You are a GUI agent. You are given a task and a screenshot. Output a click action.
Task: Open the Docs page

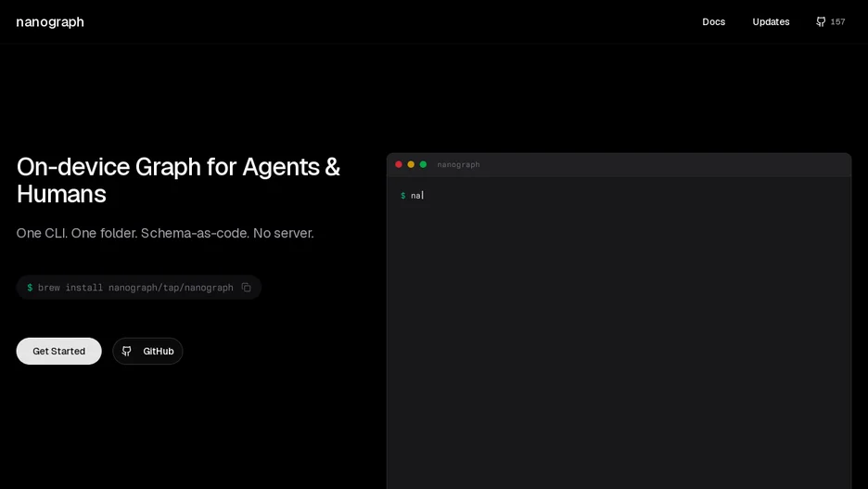[x=713, y=22]
